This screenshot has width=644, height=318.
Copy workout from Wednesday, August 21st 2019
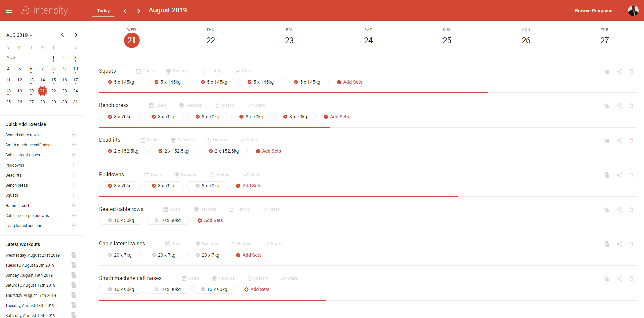74,255
